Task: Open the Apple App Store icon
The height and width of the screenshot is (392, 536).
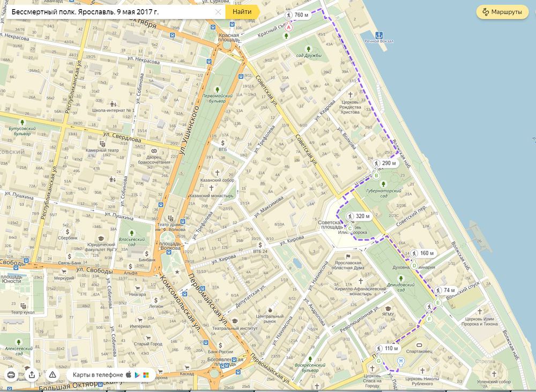Action: [129, 374]
